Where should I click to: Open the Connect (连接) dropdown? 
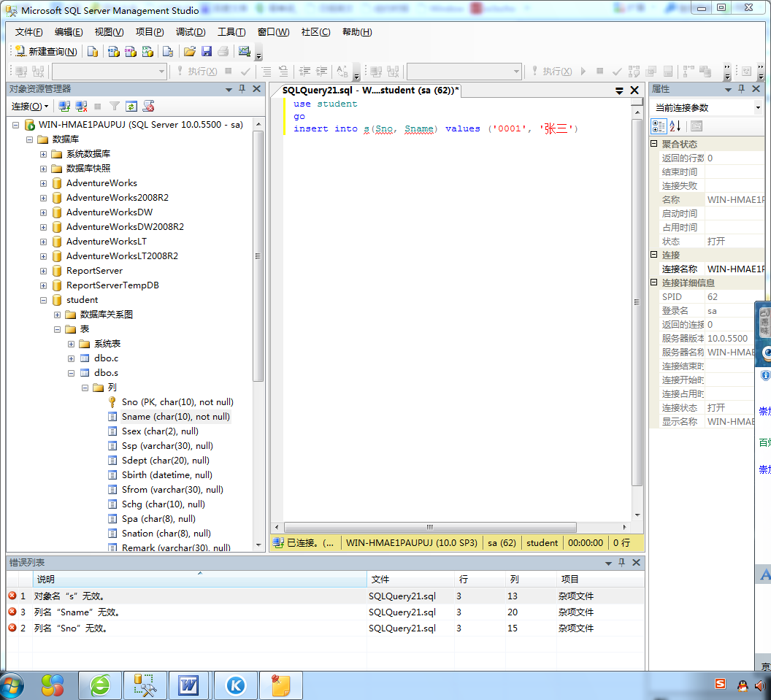click(30, 107)
